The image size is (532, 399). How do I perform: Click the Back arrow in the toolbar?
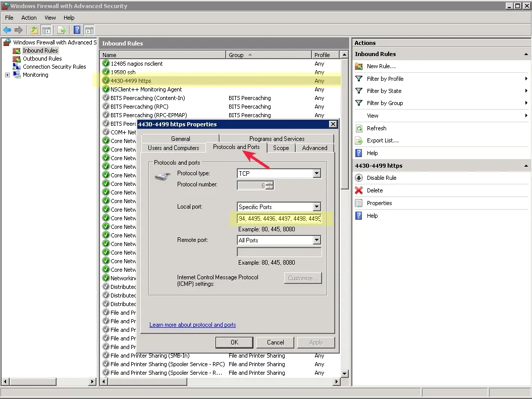pyautogui.click(x=7, y=30)
